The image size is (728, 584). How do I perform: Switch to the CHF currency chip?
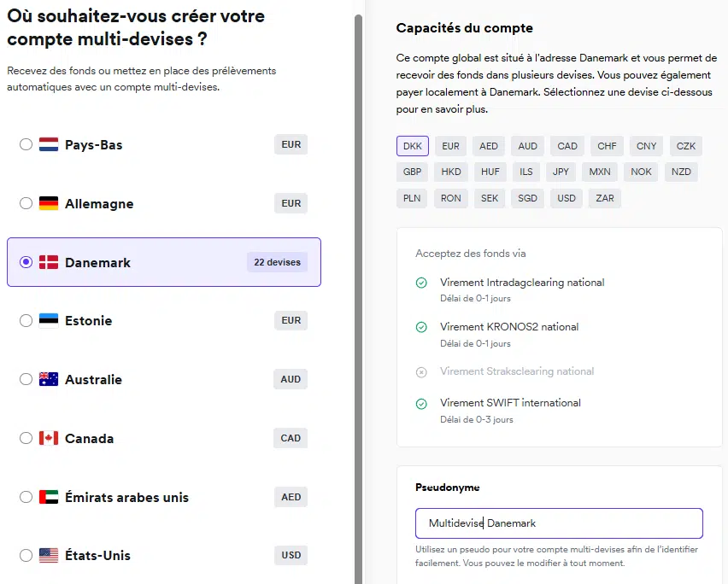(607, 145)
